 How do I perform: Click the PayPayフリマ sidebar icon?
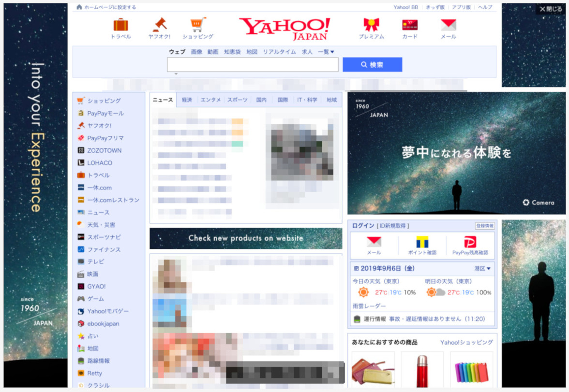tap(81, 138)
